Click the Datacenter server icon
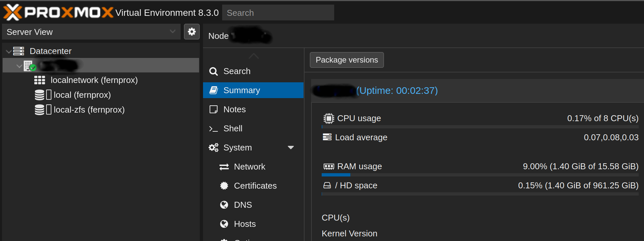This screenshot has width=644, height=241. point(19,51)
